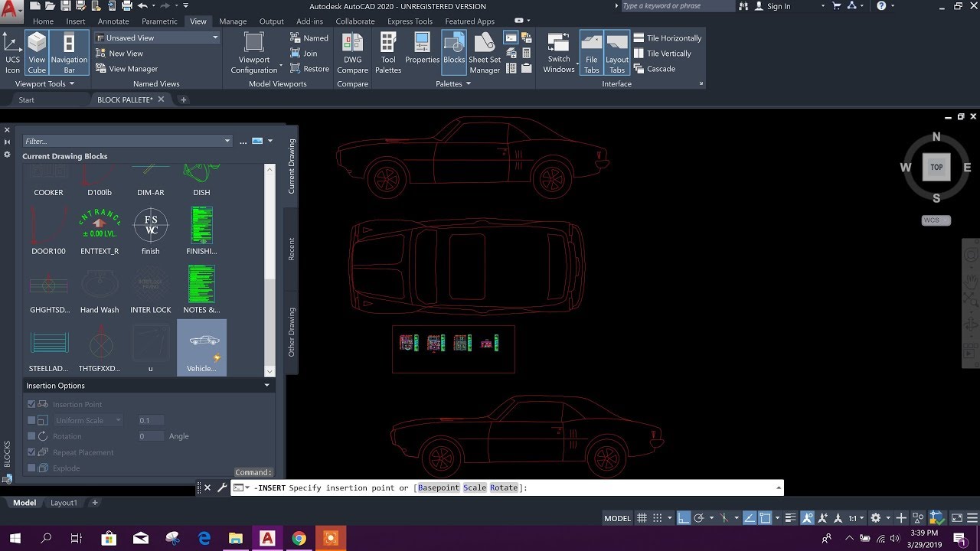Image resolution: width=980 pixels, height=551 pixels.
Task: Open View Manager
Action: click(126, 69)
